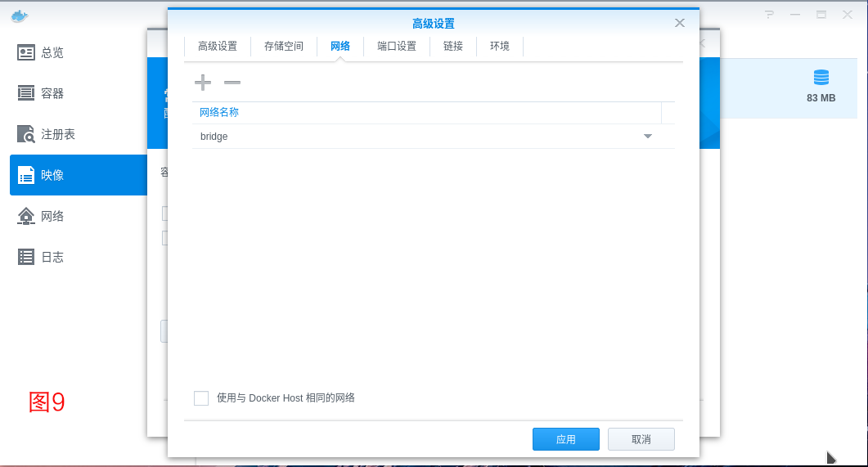The width and height of the screenshot is (868, 467).
Task: Enable 使用与 Docker Host 相同的网络 checkbox
Action: coord(201,398)
